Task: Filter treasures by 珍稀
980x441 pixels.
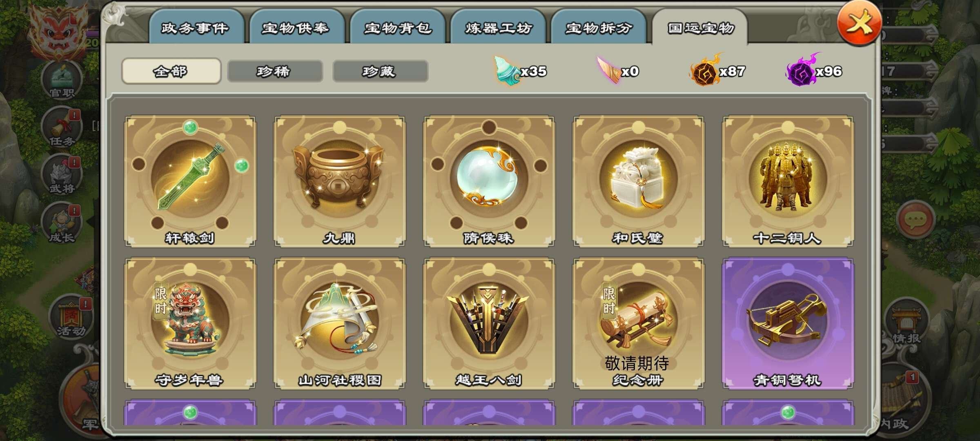Action: [275, 71]
